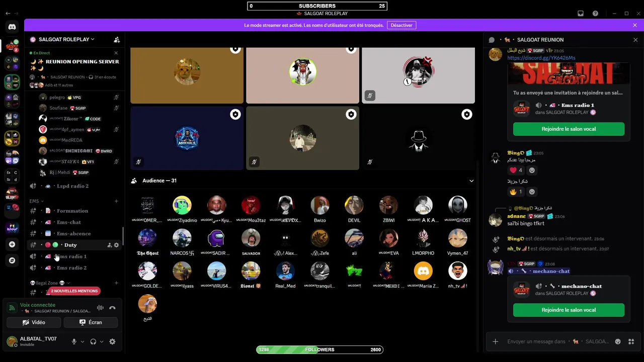This screenshot has width=644, height=362.
Task: Select the MRKHALA speaker tile
Action: (x=187, y=138)
